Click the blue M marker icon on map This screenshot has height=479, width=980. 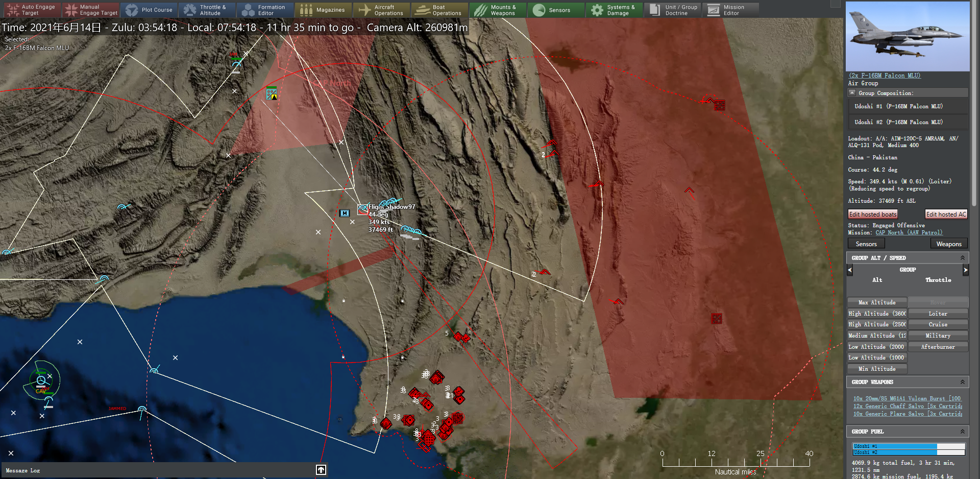click(x=345, y=213)
